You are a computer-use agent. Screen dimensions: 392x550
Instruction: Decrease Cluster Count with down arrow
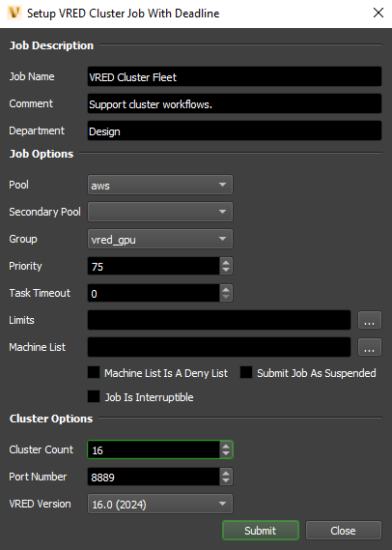coord(226,454)
